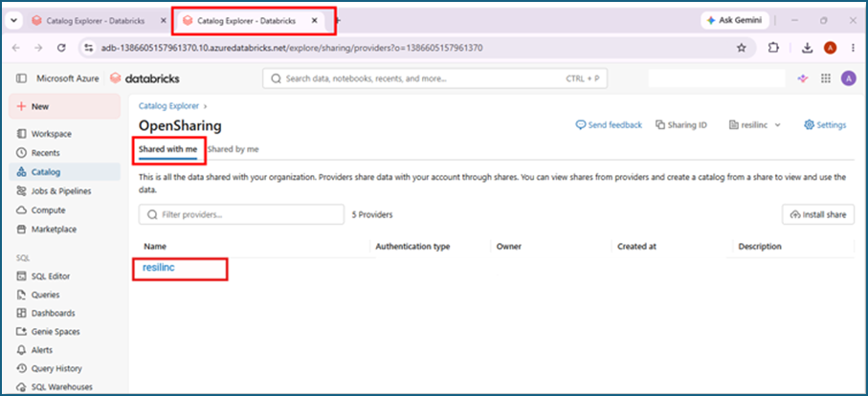
Task: Switch to the Shared by me tab
Action: (234, 149)
